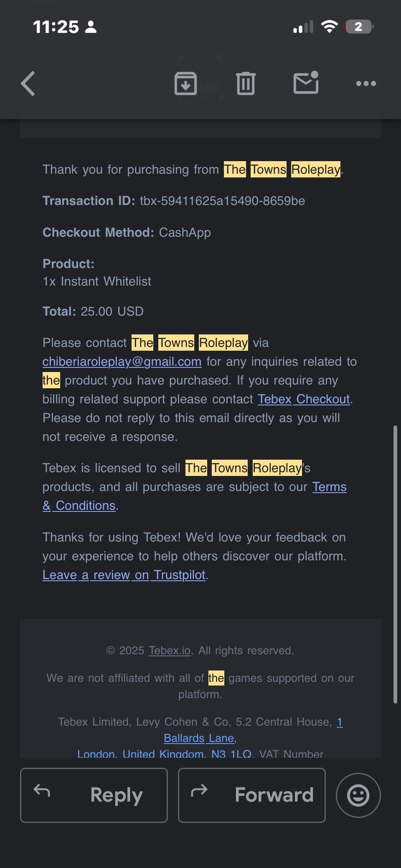Tap the cellular signal bars icon
The height and width of the screenshot is (868, 401).
303,27
